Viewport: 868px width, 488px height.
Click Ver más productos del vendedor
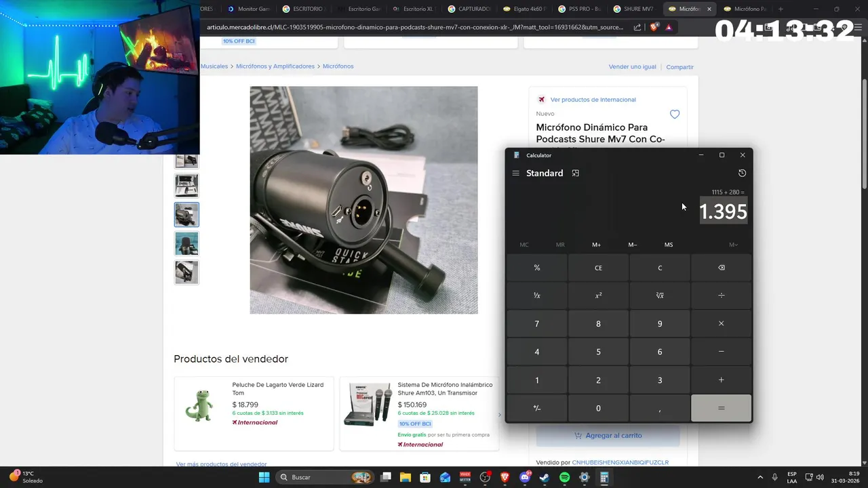[x=221, y=464]
